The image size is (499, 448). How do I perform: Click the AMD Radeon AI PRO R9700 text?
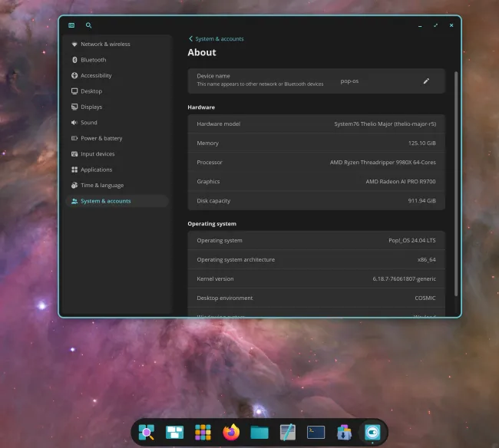pos(401,182)
